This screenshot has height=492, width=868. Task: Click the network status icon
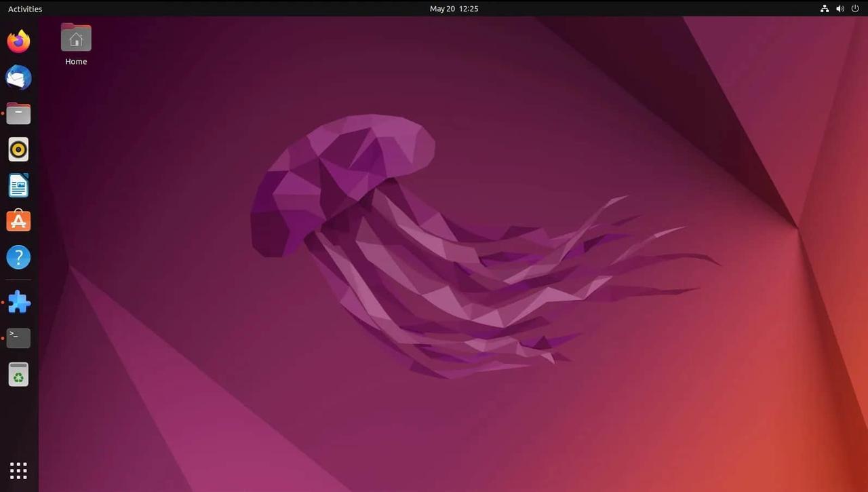(825, 9)
